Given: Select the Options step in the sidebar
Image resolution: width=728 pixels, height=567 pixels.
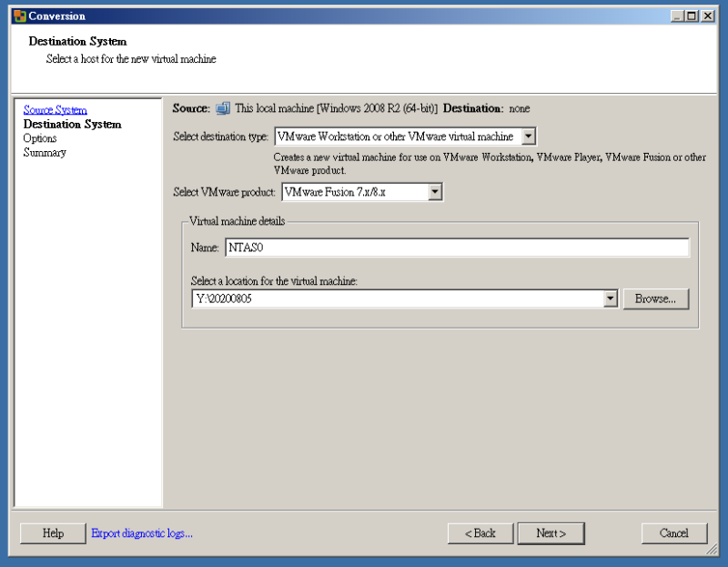Looking at the screenshot, I should click(x=40, y=138).
